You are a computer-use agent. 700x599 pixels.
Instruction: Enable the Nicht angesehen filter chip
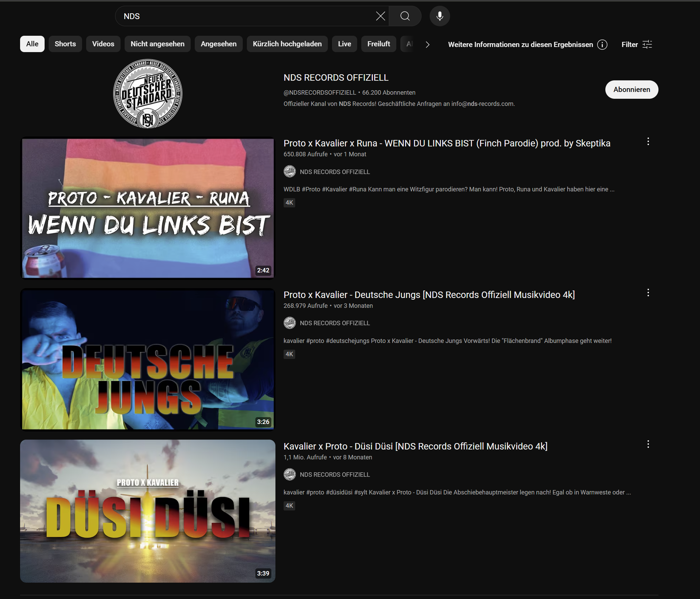[157, 44]
